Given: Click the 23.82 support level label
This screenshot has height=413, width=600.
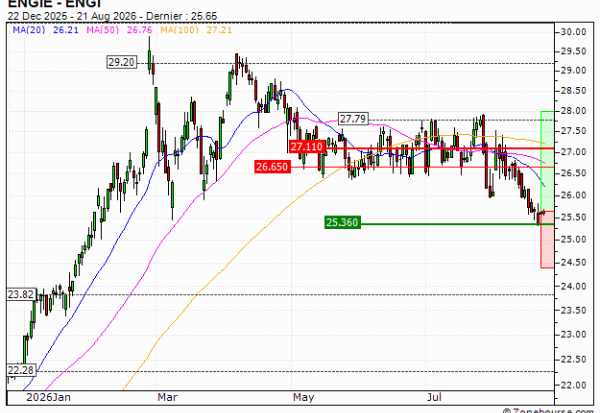Looking at the screenshot, I should click(x=21, y=294).
